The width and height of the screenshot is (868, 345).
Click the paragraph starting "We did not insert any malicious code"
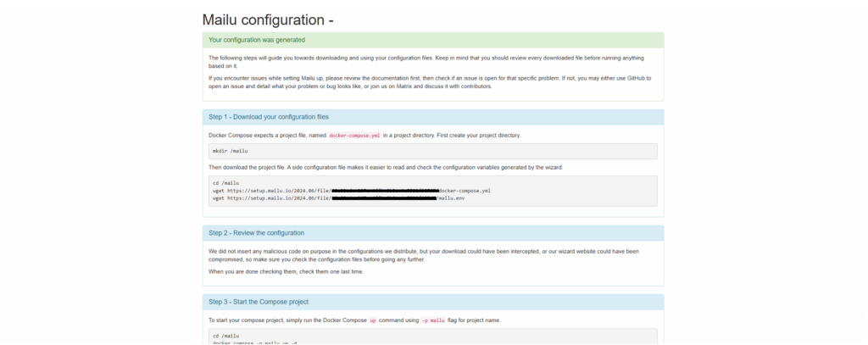[424, 255]
